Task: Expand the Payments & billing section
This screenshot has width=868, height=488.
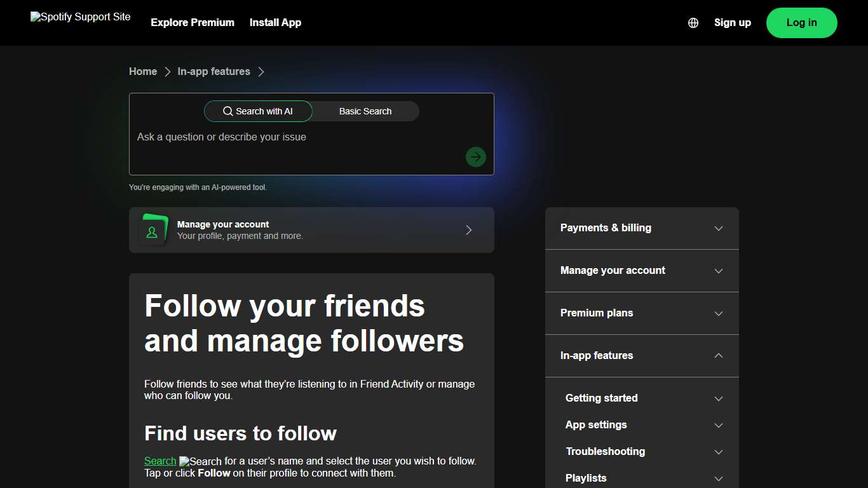Action: point(641,227)
